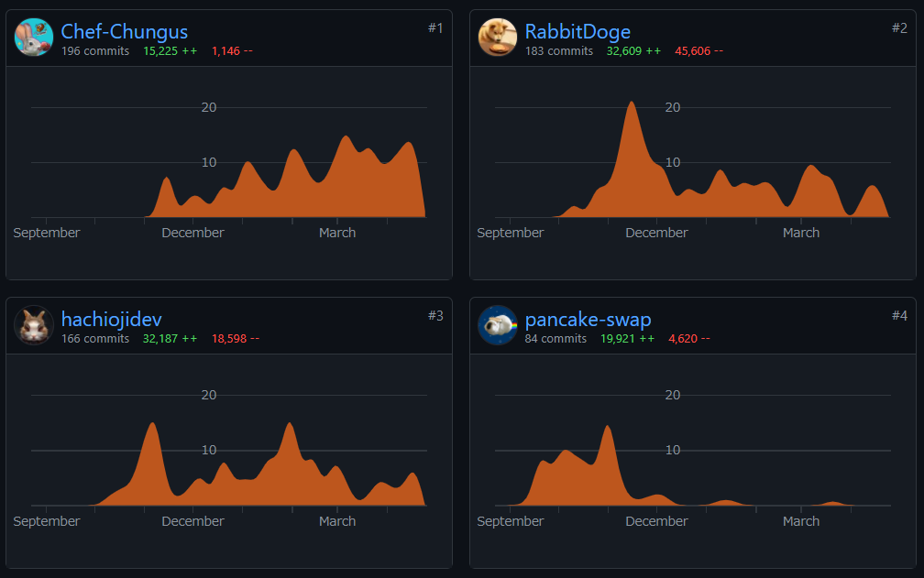The image size is (924, 578).
Task: Select 32,609 ++ additions count
Action: pos(633,51)
